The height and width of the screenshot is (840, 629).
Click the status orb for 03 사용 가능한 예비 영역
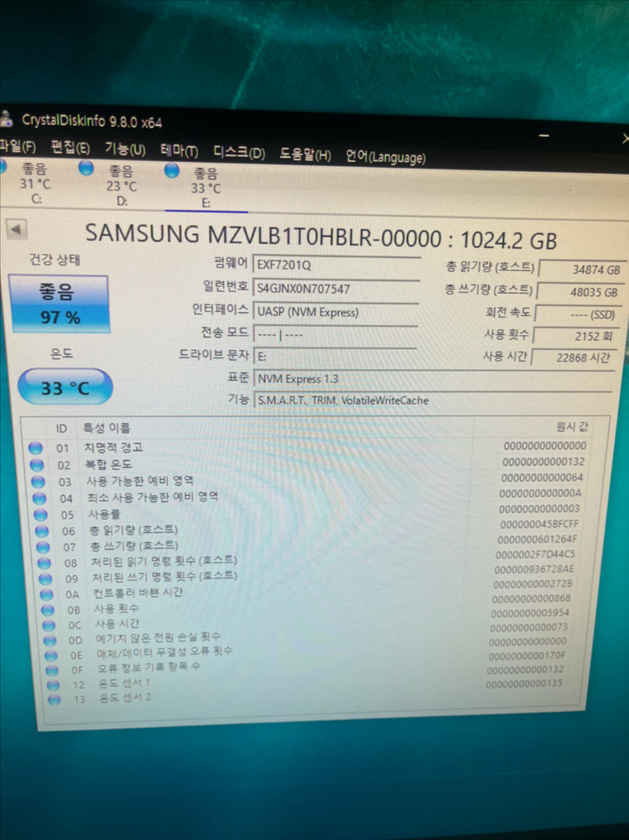coord(38,482)
